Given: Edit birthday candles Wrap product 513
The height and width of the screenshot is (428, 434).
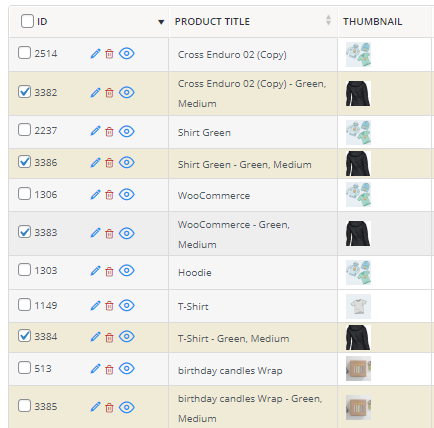Looking at the screenshot, I should pyautogui.click(x=95, y=369).
